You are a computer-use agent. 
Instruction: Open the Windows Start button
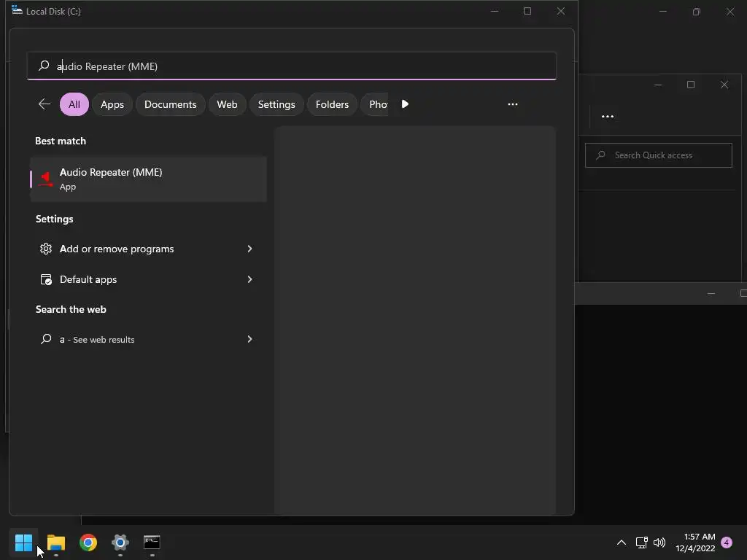coord(23,542)
